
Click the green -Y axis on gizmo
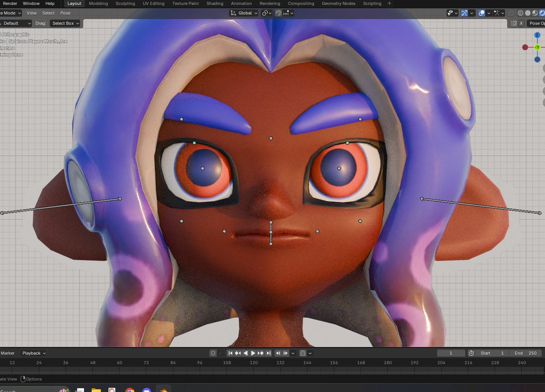537,47
